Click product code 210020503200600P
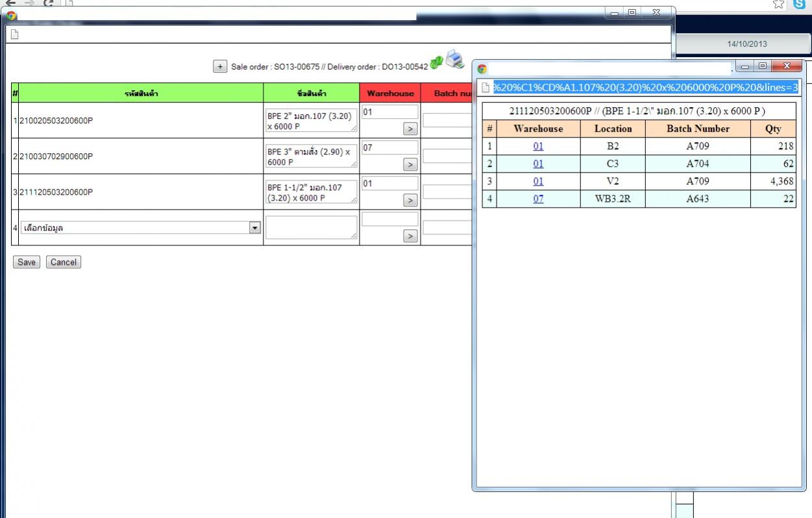The image size is (812, 518). (x=56, y=121)
